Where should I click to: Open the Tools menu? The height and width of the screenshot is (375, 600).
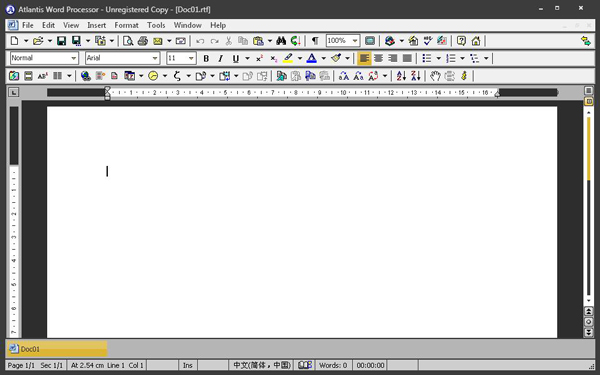coord(156,25)
